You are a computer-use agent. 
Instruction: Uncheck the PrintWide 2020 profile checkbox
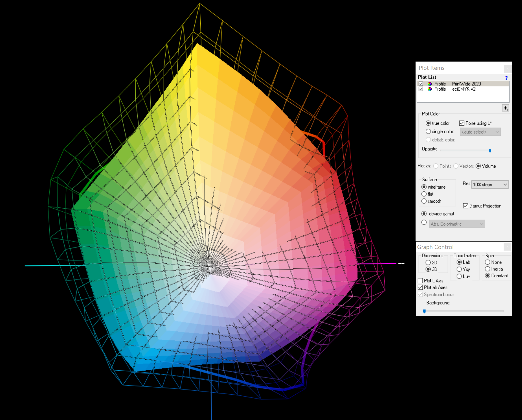click(421, 84)
